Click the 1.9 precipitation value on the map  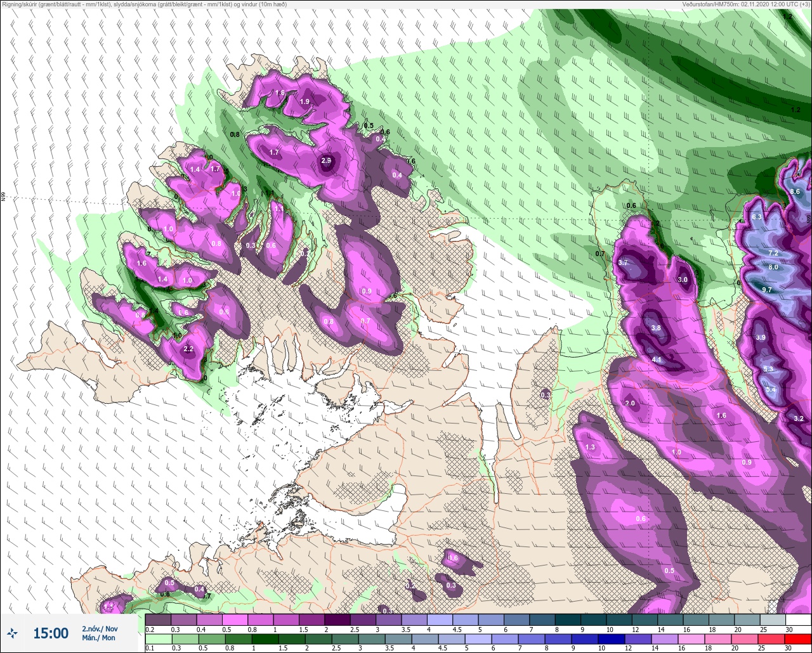click(x=304, y=101)
